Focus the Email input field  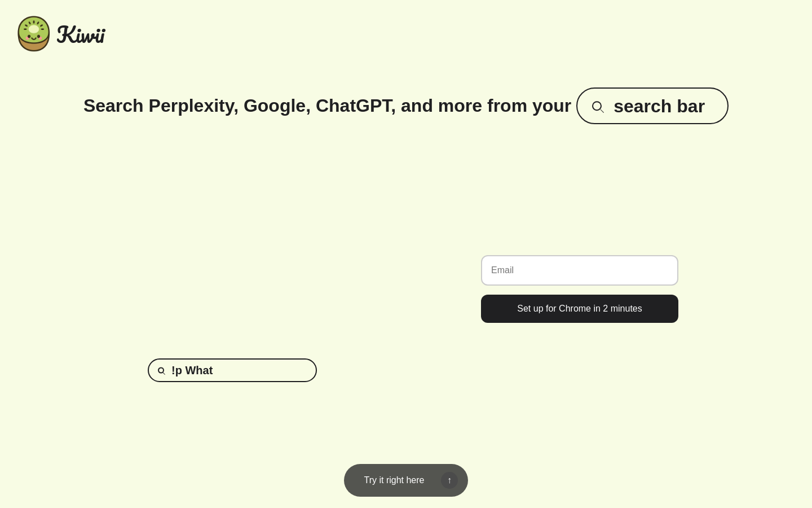pos(580,270)
